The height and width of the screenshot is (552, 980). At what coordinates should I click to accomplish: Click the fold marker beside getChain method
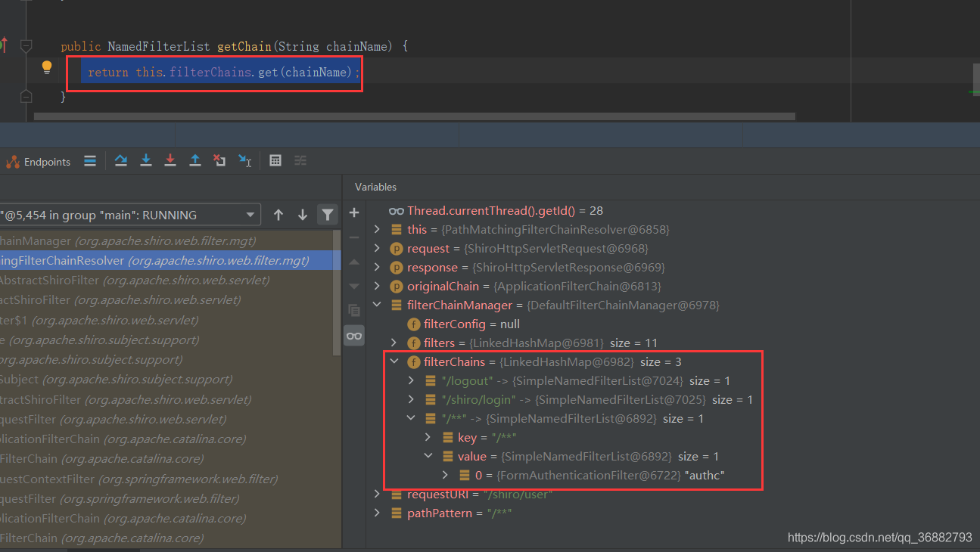pyautogui.click(x=26, y=46)
